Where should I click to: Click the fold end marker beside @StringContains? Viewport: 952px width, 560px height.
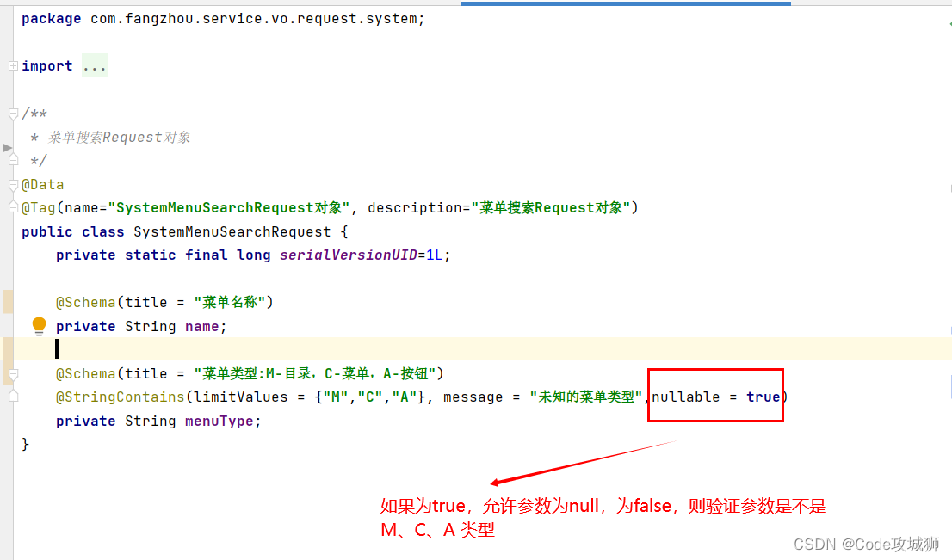(13, 397)
